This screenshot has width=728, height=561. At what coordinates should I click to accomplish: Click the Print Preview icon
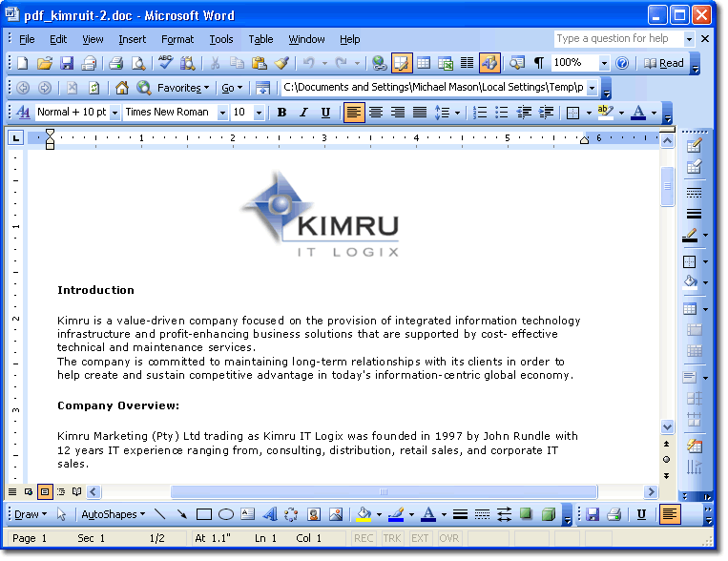pyautogui.click(x=138, y=63)
